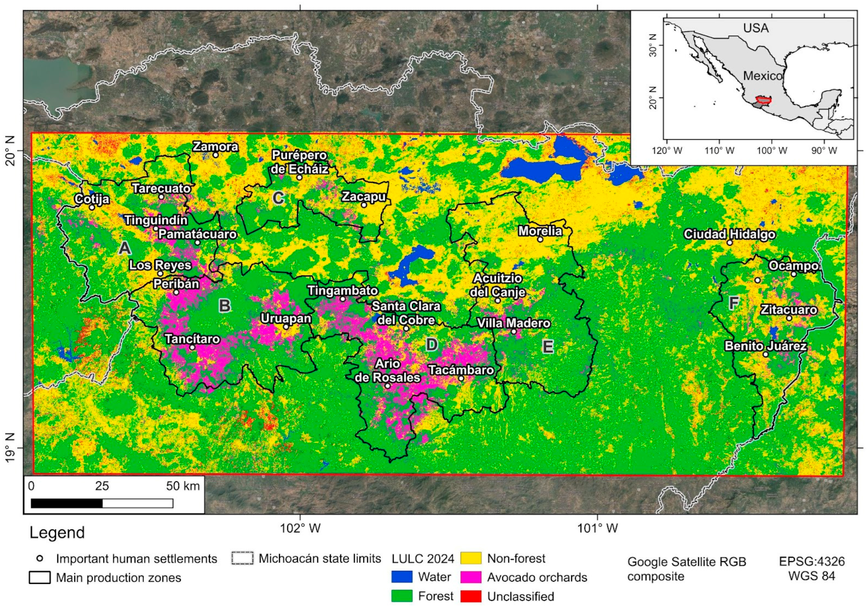The width and height of the screenshot is (868, 606).
Task: Click the magenta Avocado orchards swatch
Action: pyautogui.click(x=471, y=577)
